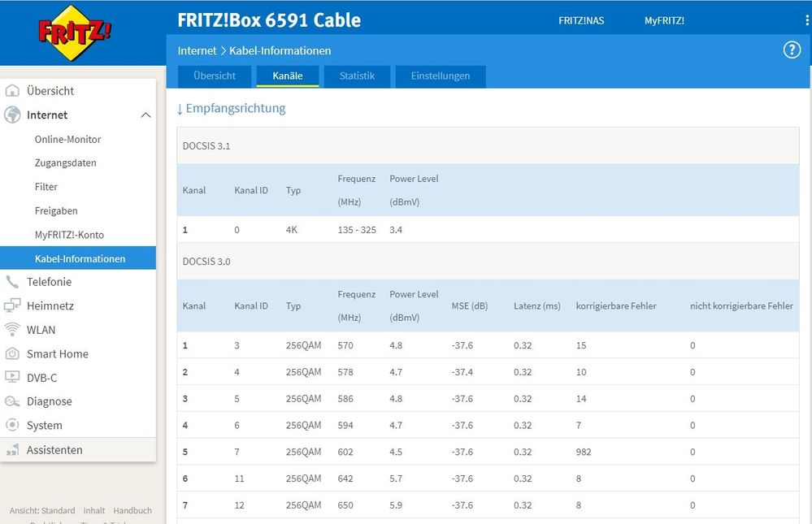Open Übersicht in the sidebar
812x524 pixels.
(x=50, y=91)
